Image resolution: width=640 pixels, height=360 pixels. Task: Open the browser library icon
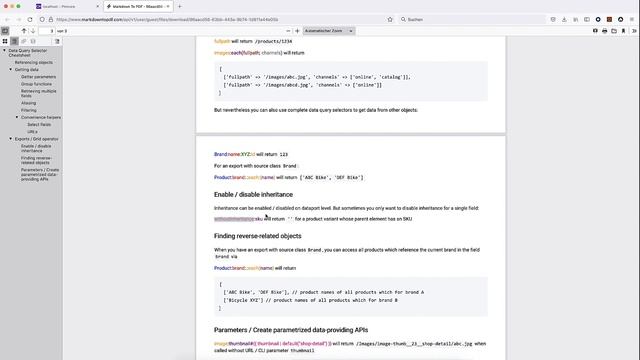[576, 19]
